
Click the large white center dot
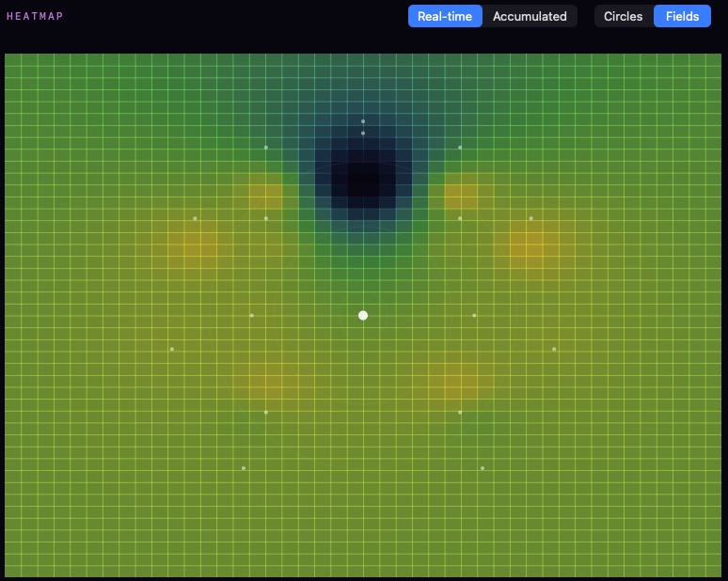363,316
